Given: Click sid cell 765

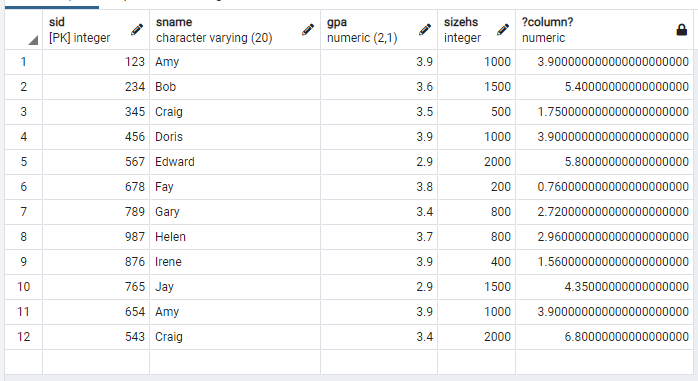Looking at the screenshot, I should [96, 286].
